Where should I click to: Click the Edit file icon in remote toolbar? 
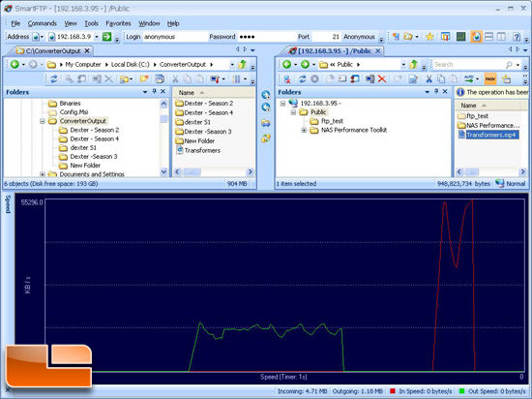413,79
